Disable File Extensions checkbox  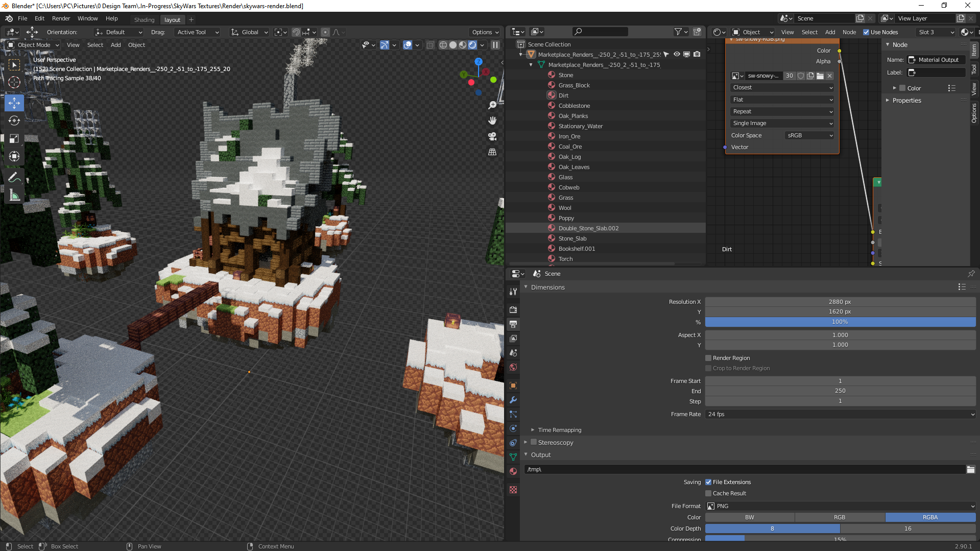[x=708, y=482]
